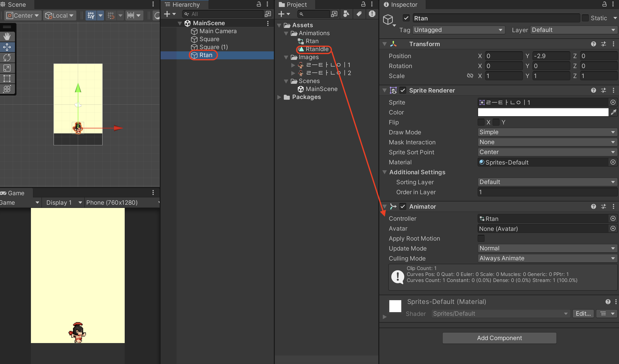Click the white Color swatch
This screenshot has height=364, width=619.
(543, 112)
